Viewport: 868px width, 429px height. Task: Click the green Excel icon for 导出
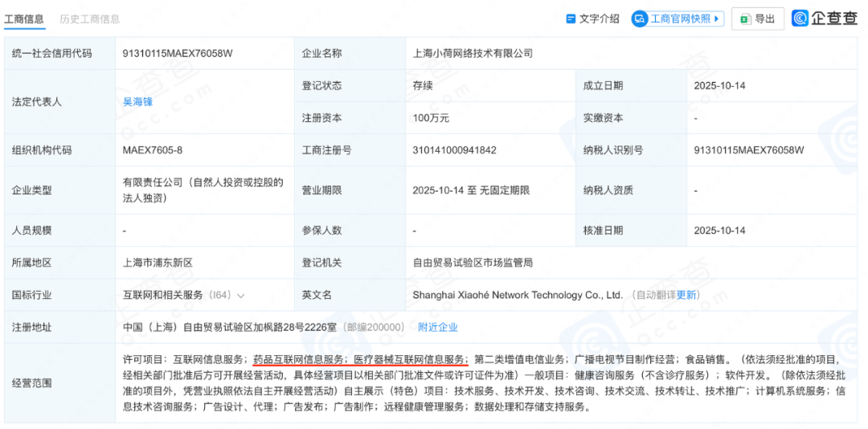[x=745, y=18]
